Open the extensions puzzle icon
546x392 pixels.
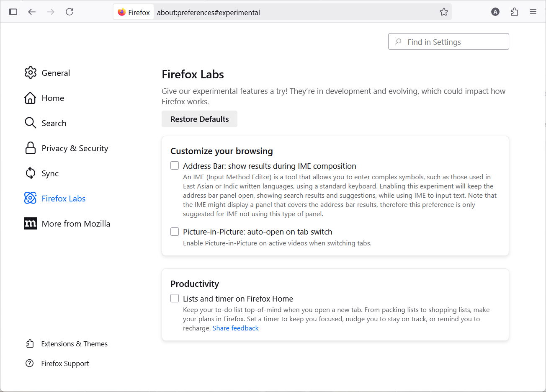(x=515, y=12)
